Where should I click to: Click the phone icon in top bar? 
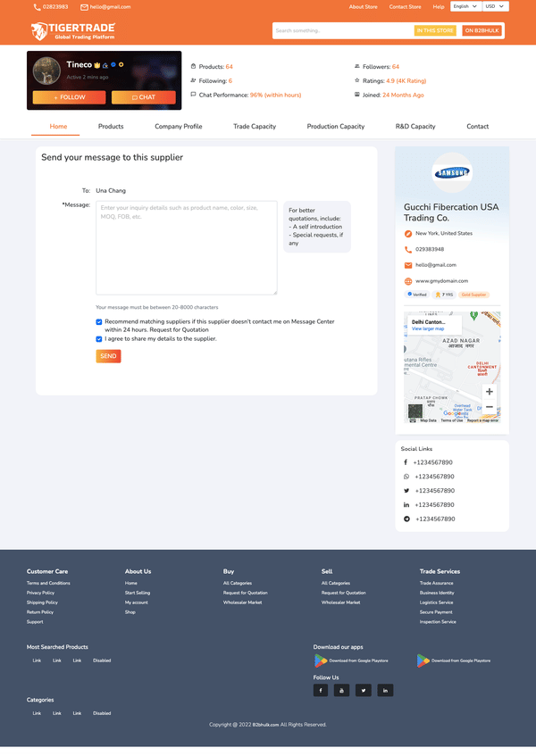[37, 7]
